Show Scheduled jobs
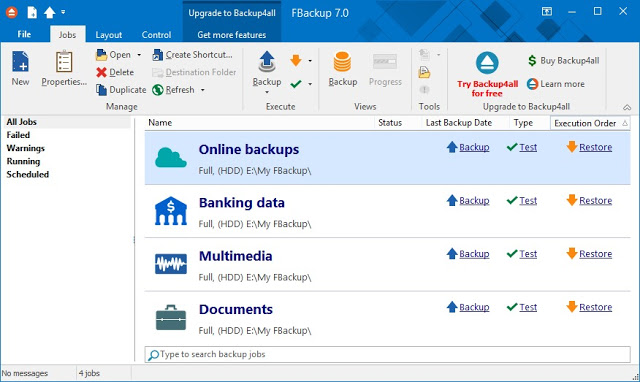This screenshot has height=382, width=640. (x=28, y=174)
